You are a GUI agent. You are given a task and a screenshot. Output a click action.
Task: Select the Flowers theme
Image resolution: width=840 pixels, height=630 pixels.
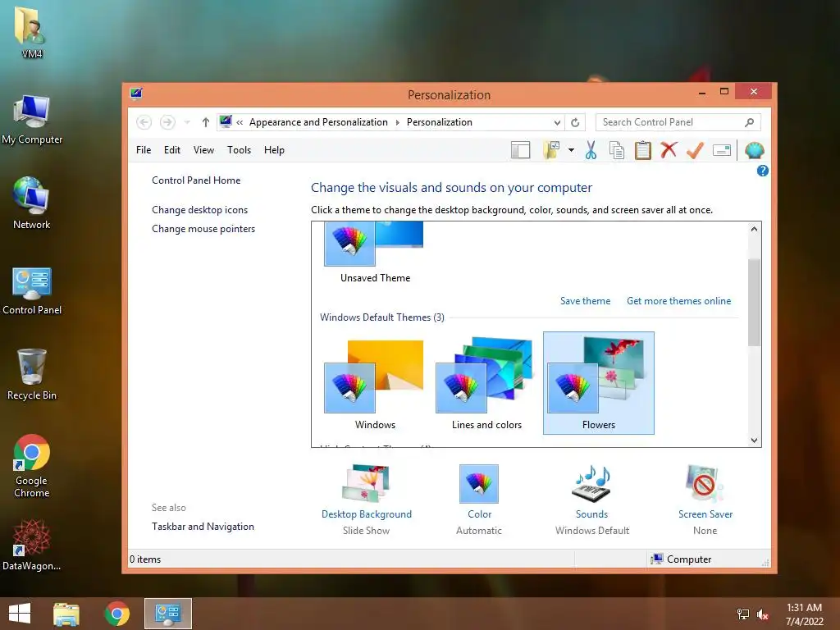coord(598,383)
